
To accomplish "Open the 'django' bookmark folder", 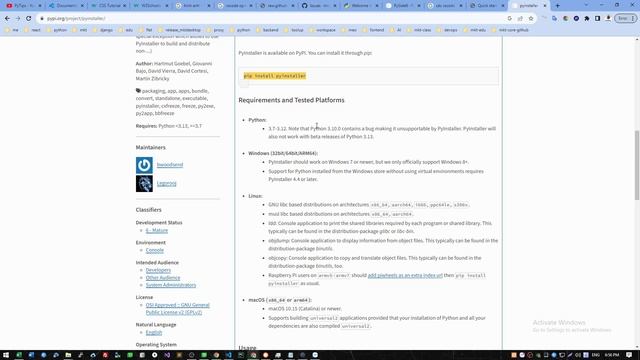I will pos(103,30).
